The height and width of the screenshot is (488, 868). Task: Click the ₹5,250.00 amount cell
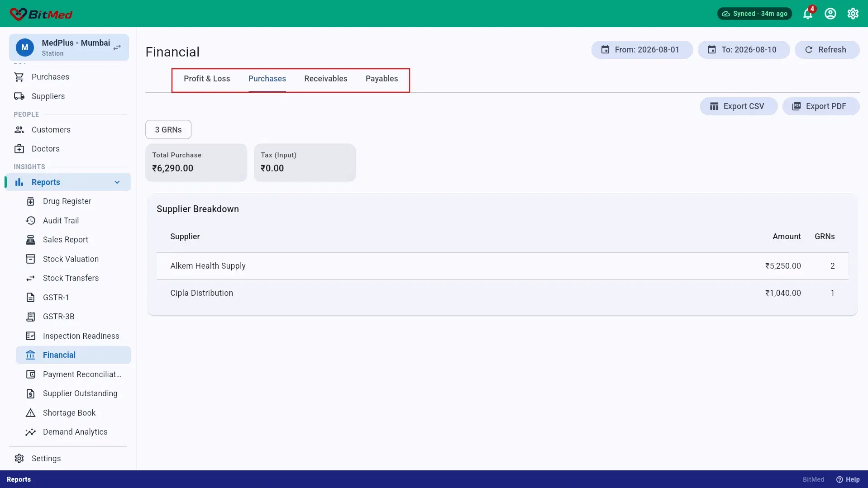coord(783,266)
